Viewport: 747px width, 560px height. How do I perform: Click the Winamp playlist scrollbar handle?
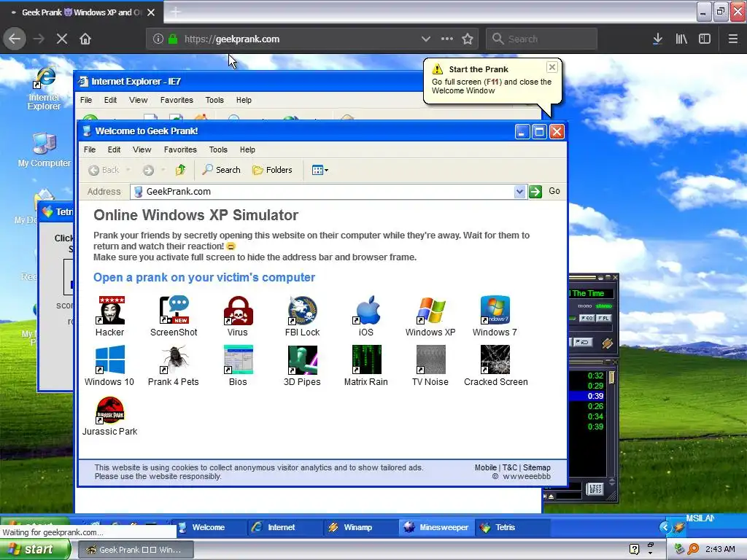tap(612, 377)
